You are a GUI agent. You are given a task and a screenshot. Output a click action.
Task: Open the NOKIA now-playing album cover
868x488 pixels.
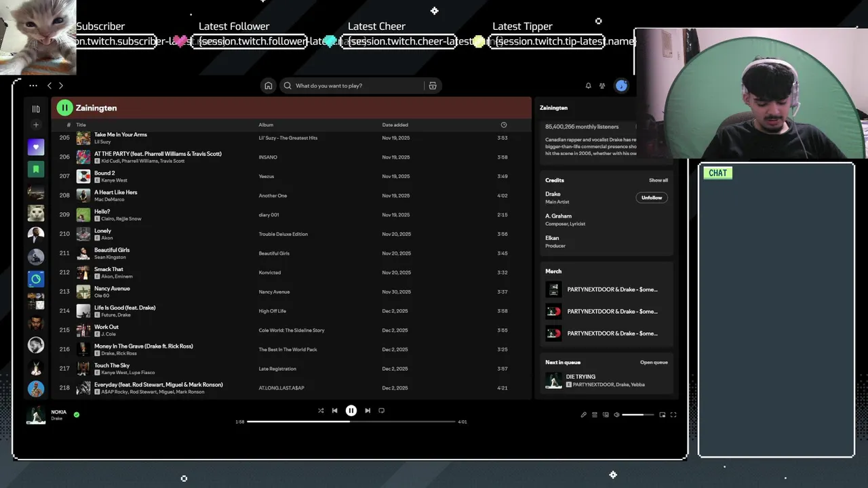coord(36,415)
